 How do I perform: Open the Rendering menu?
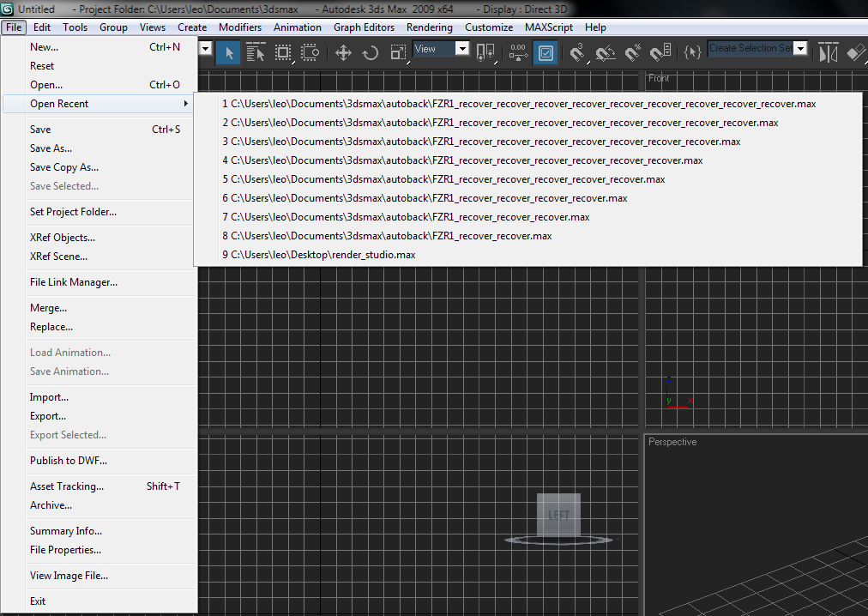pyautogui.click(x=430, y=27)
